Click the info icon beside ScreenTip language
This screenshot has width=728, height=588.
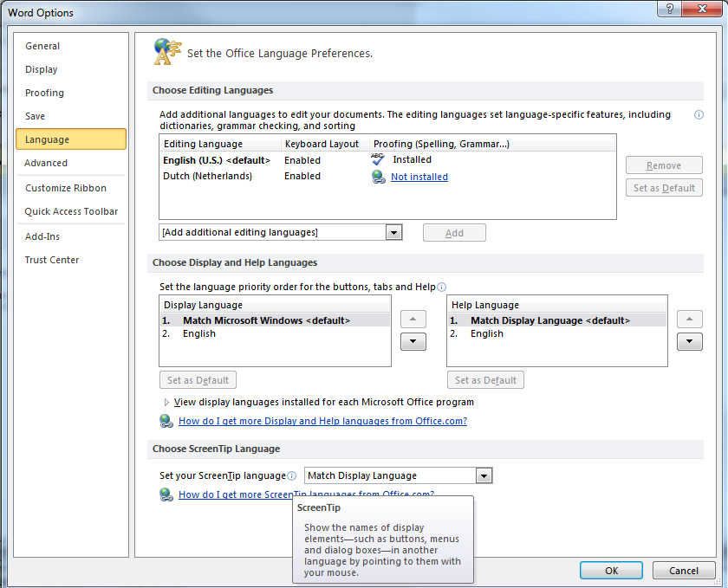point(292,475)
